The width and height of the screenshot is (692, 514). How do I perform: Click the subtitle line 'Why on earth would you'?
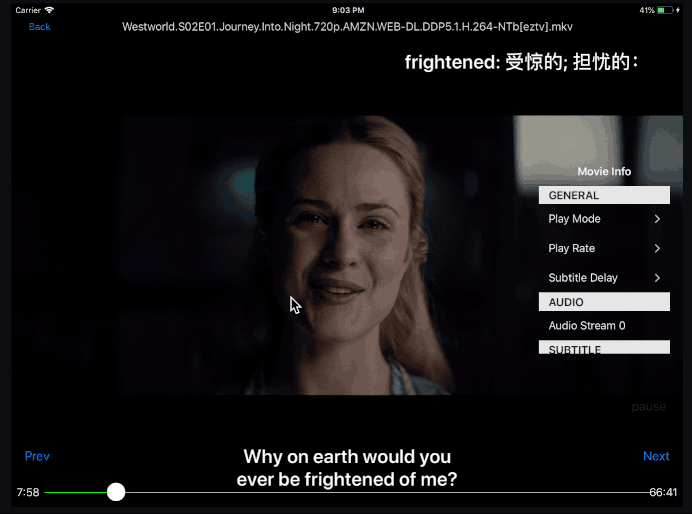click(x=347, y=457)
